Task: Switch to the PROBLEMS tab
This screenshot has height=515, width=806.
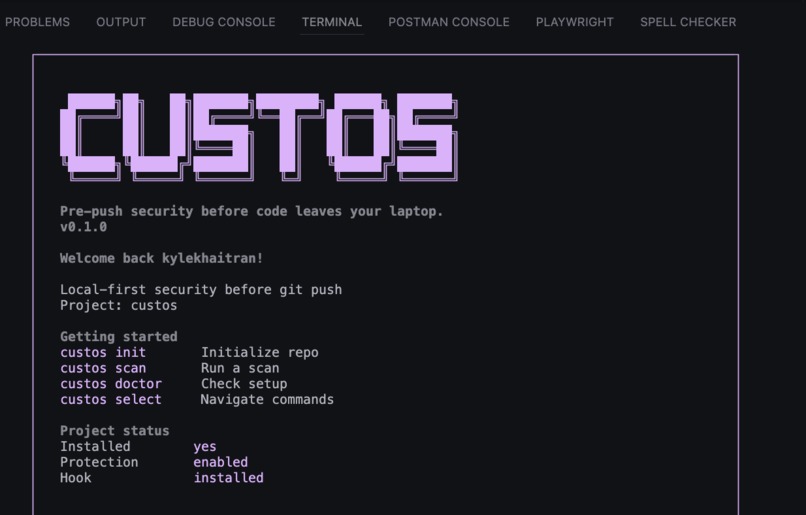Action: click(x=38, y=22)
